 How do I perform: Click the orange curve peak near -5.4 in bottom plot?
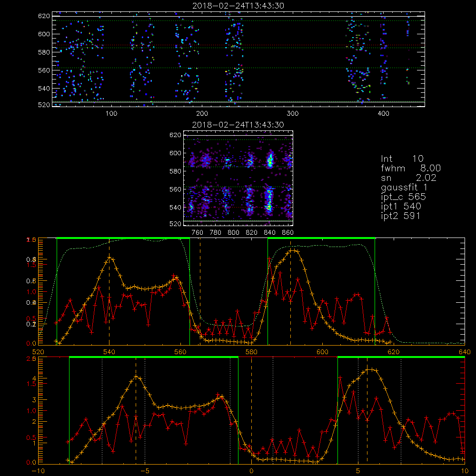[x=136, y=377]
